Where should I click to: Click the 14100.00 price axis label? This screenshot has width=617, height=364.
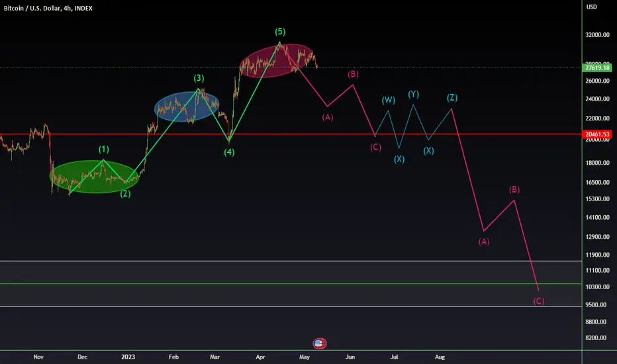pos(597,218)
